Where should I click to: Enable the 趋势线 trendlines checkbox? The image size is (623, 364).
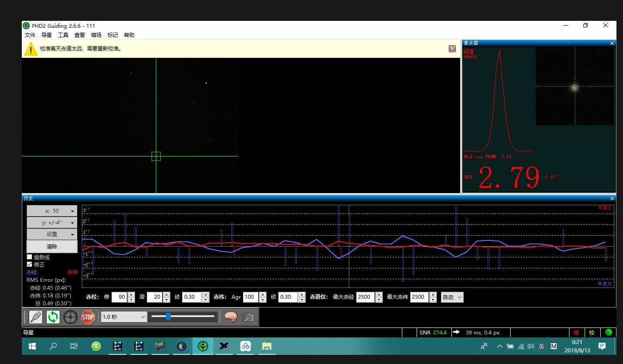[x=30, y=257]
